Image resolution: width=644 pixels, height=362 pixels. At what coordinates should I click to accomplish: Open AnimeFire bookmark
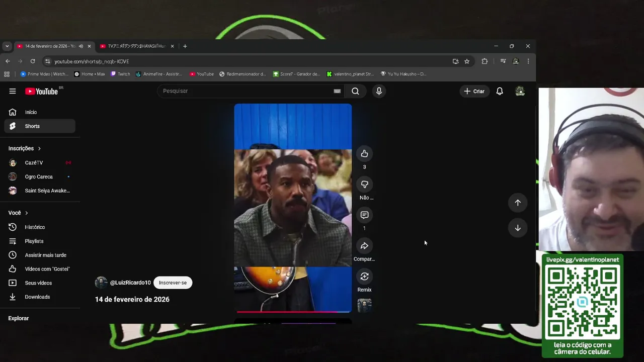pos(159,74)
